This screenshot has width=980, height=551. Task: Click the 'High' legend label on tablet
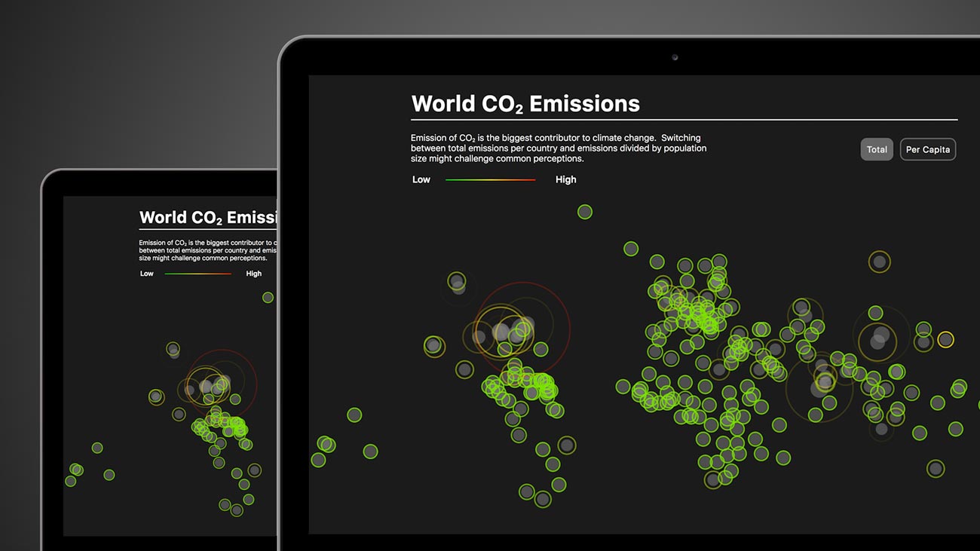click(254, 274)
